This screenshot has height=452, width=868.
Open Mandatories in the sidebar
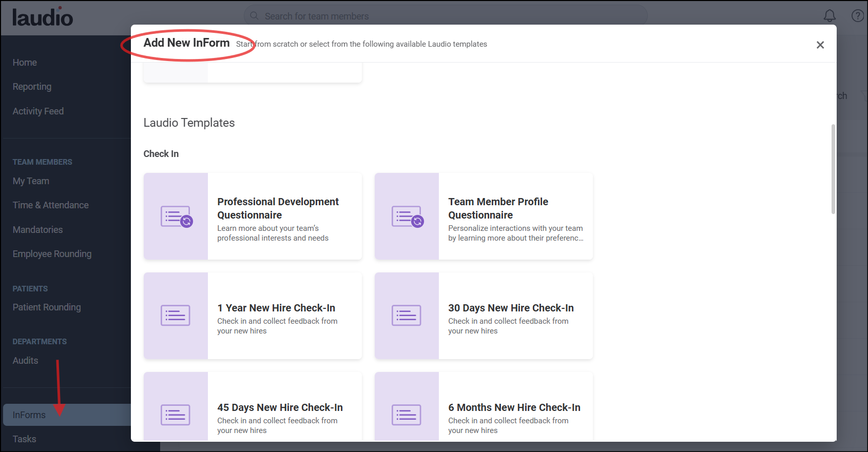(x=37, y=230)
